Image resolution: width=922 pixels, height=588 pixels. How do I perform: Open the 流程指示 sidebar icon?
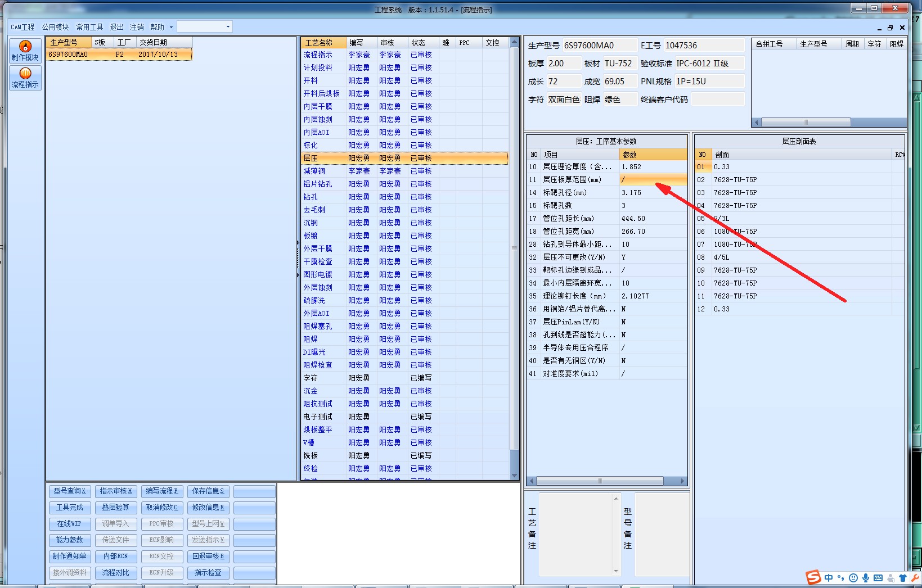coord(25,78)
